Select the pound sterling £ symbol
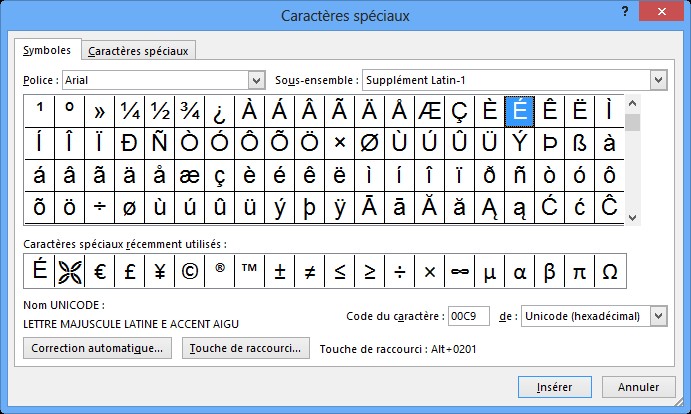The width and height of the screenshot is (691, 414). click(x=130, y=271)
